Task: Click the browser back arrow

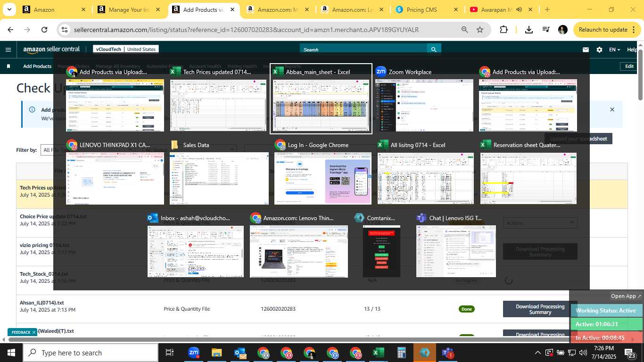Action: tap(10, 30)
